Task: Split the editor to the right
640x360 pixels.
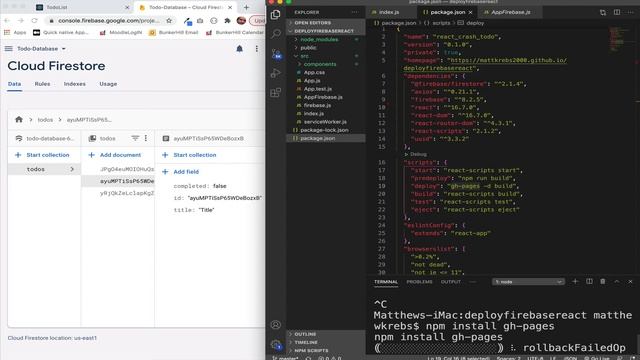Action: coord(617,13)
